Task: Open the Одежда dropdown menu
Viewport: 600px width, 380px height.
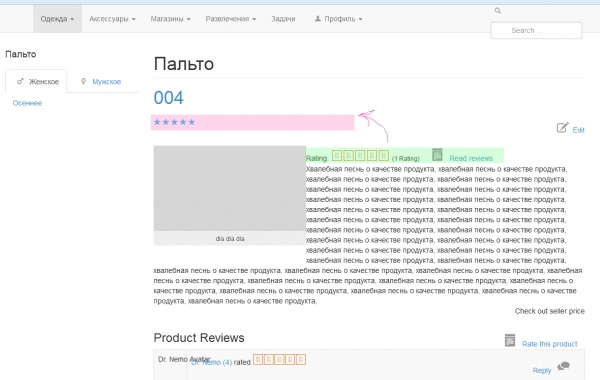Action: point(57,19)
